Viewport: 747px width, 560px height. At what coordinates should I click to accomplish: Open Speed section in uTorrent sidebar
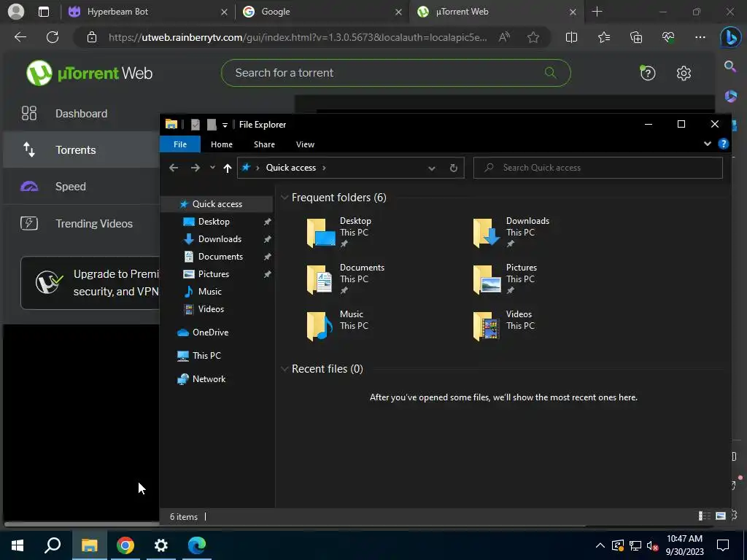click(x=81, y=186)
